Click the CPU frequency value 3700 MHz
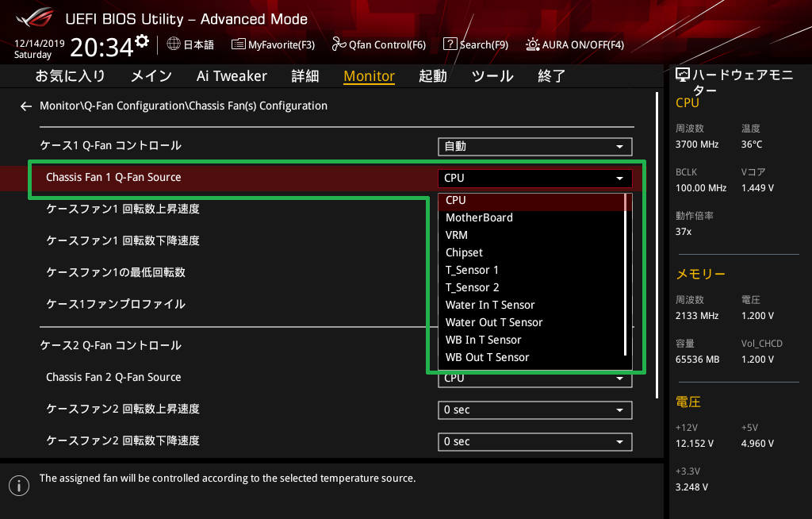Viewport: 812px width, 519px height. [x=697, y=144]
